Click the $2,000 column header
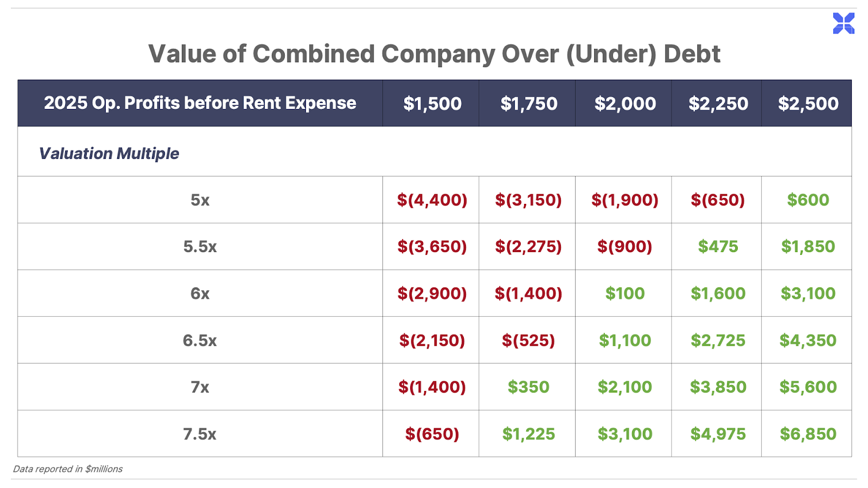 coord(625,104)
